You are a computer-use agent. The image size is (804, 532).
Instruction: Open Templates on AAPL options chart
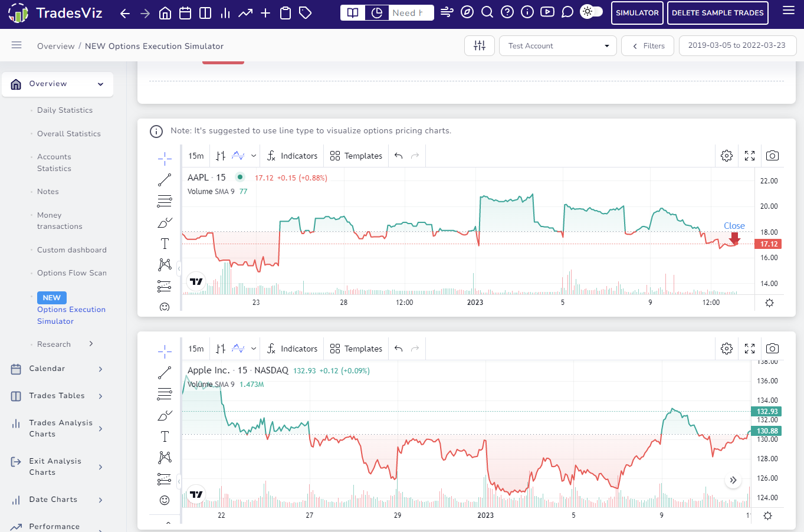click(356, 156)
